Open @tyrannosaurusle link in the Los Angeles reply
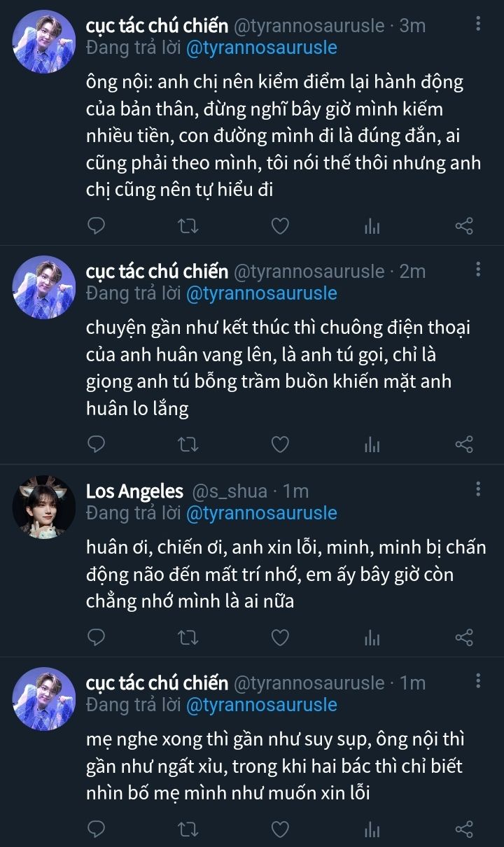 pyautogui.click(x=261, y=513)
